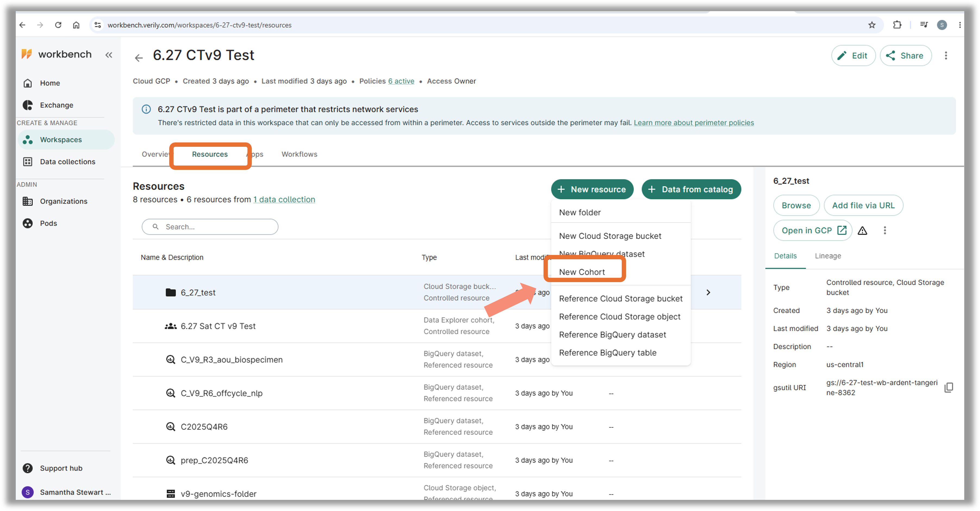Click the warning triangle next to Open in GCP
Viewport: 980px width, 511px height.
click(862, 230)
